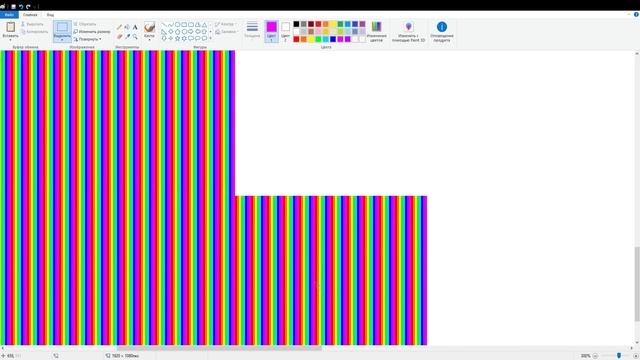Select the Text tool (A)
This screenshot has width=640, height=360.
[x=135, y=27]
